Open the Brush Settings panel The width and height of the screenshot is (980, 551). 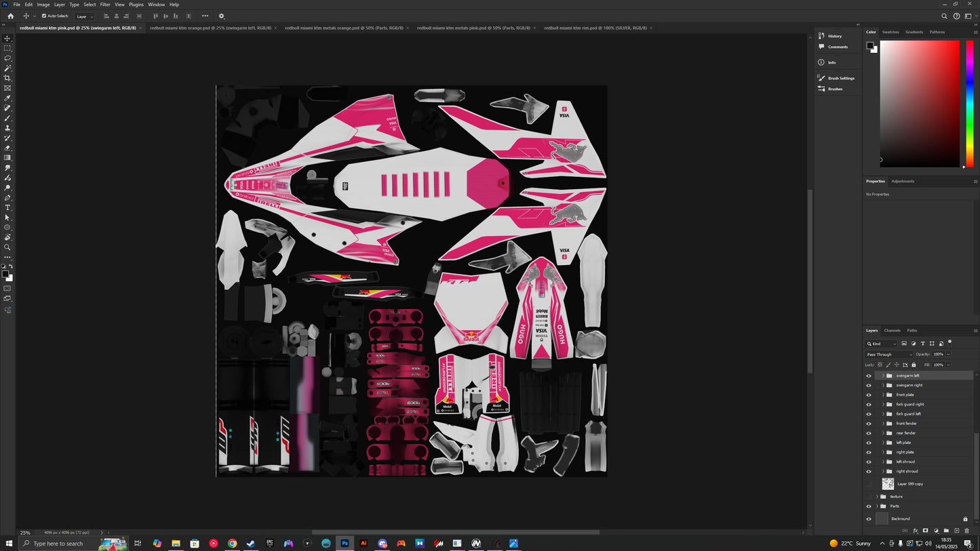click(840, 78)
